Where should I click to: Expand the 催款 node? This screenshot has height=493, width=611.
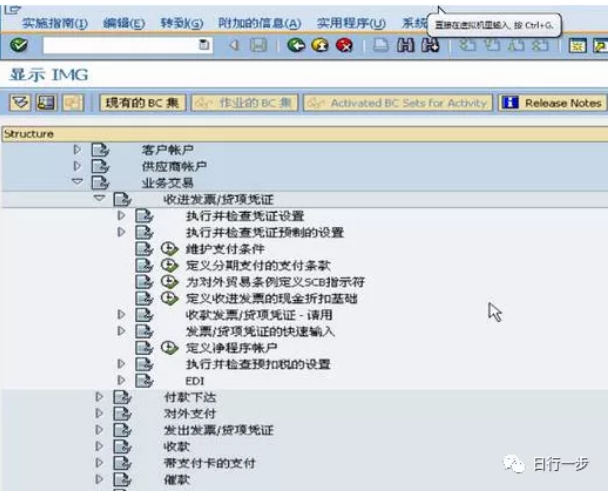(99, 479)
